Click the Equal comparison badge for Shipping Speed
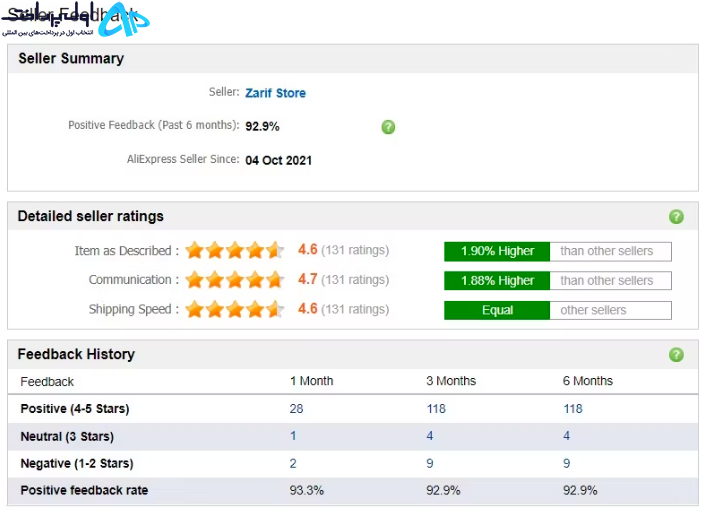The image size is (714, 525). pos(497,310)
